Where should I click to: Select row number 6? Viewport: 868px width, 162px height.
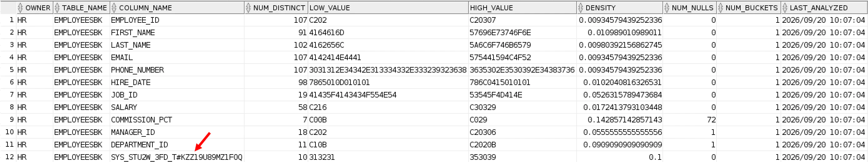pos(12,82)
